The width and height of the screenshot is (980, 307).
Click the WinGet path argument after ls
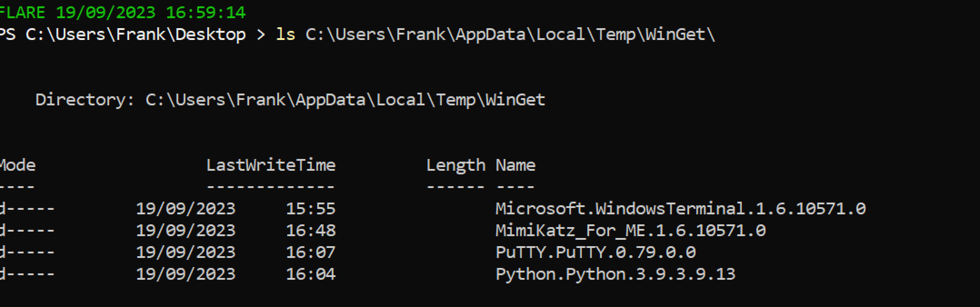tap(510, 35)
